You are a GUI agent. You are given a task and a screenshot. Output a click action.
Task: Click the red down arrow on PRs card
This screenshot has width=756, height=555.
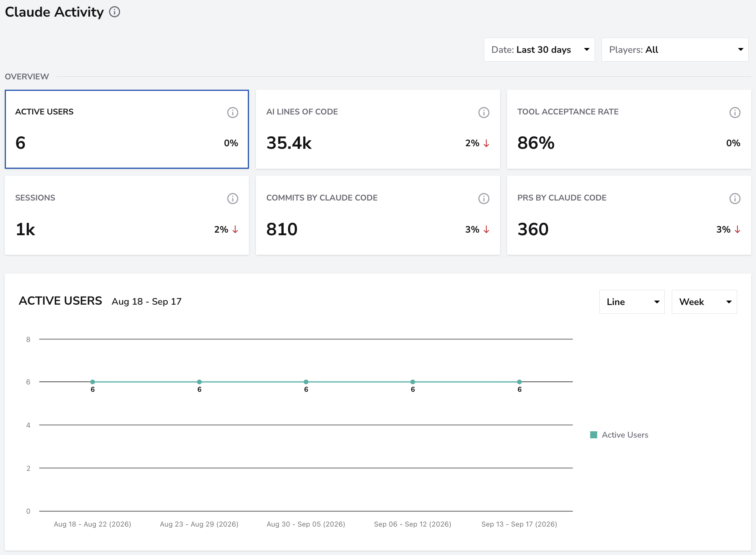(x=738, y=229)
